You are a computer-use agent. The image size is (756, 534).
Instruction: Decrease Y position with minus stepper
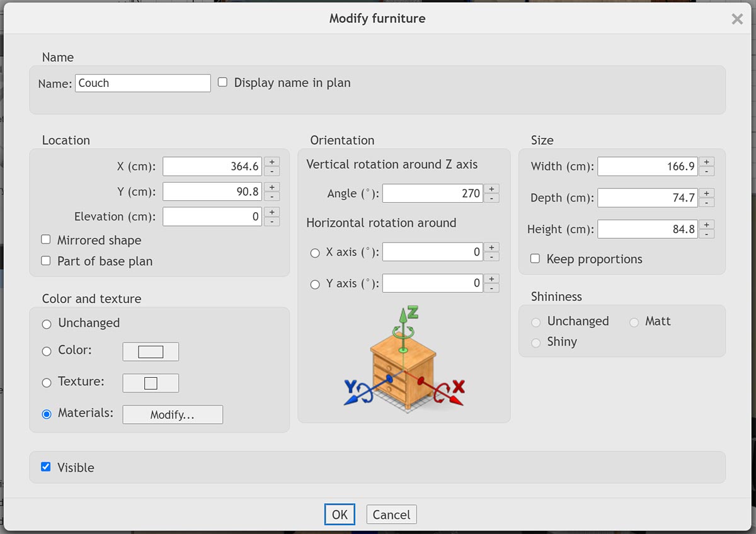tap(272, 196)
